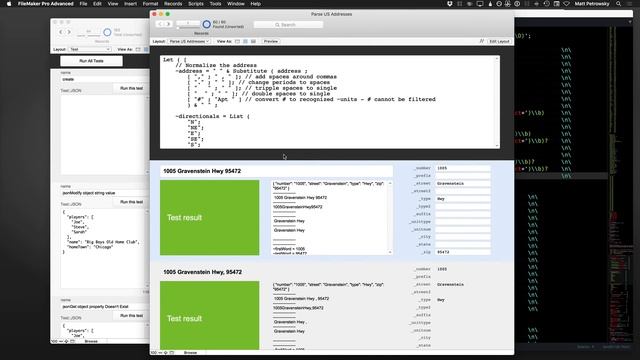The width and height of the screenshot is (640, 360).
Task: Click the formatting bar icon beside Edit Layout
Action: click(482, 41)
